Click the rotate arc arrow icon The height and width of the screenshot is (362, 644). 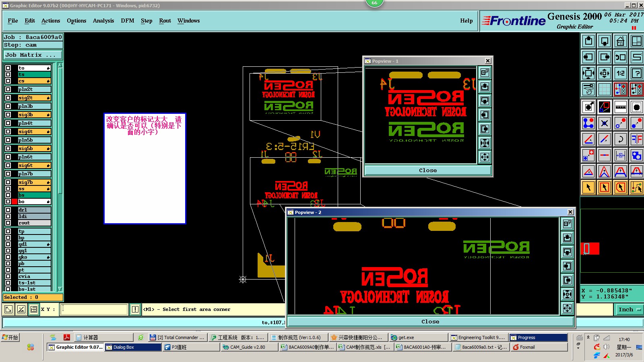pyautogui.click(x=621, y=139)
